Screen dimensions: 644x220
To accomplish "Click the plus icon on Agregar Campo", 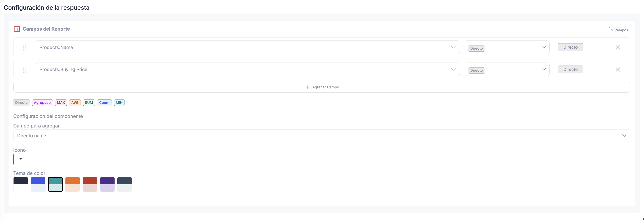I will point(307,87).
